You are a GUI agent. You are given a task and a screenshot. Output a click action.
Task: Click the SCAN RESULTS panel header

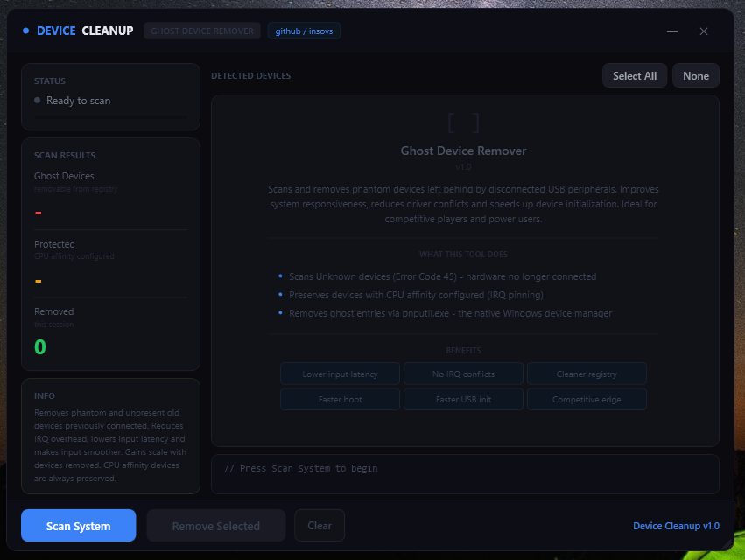(65, 156)
